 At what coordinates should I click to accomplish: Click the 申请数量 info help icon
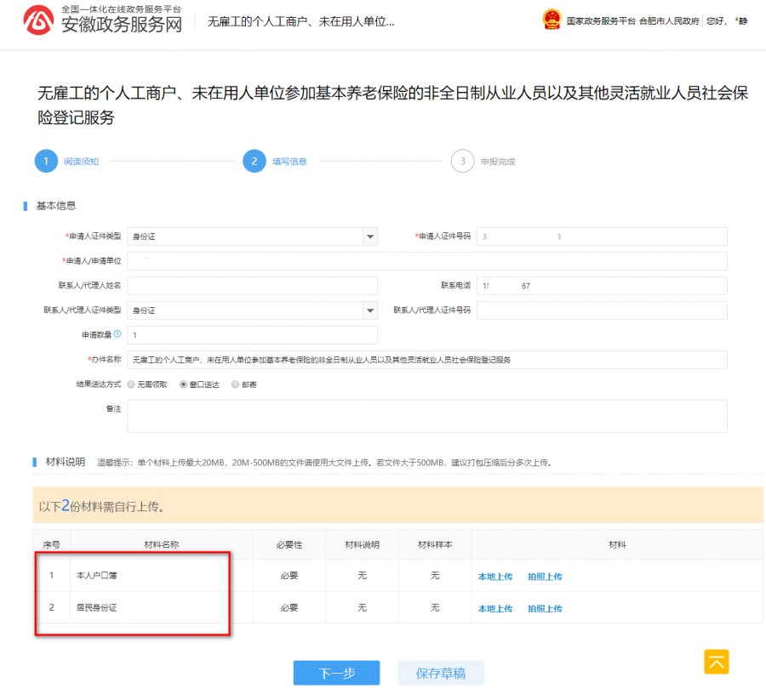[117, 334]
